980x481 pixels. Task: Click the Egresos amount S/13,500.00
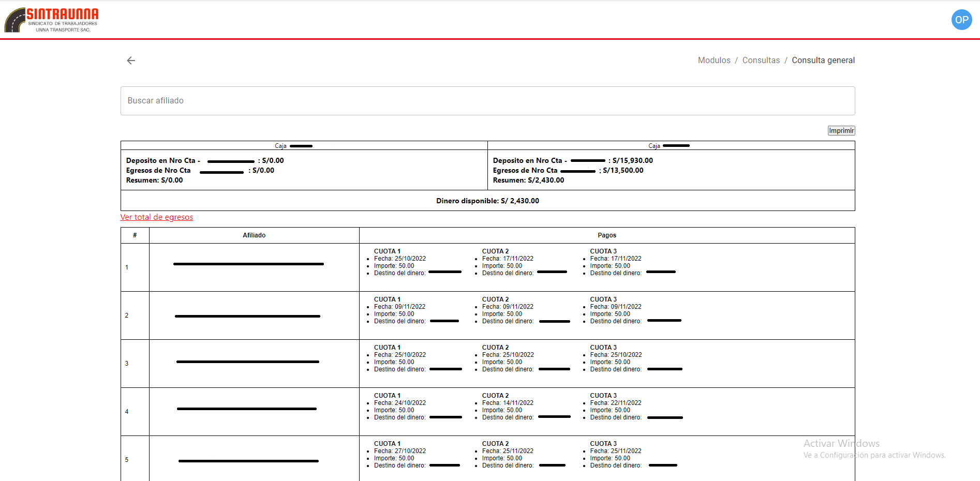pyautogui.click(x=623, y=171)
